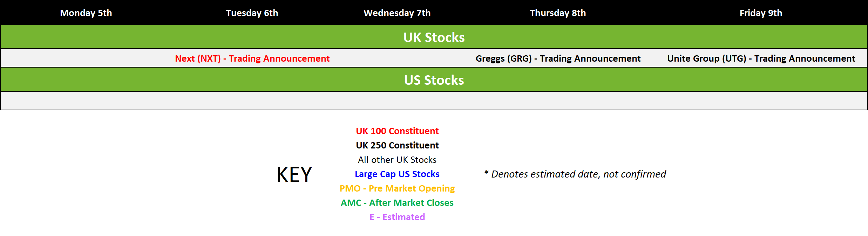Click the Thursday 8th column header
The height and width of the screenshot is (236, 868).
(x=558, y=13)
